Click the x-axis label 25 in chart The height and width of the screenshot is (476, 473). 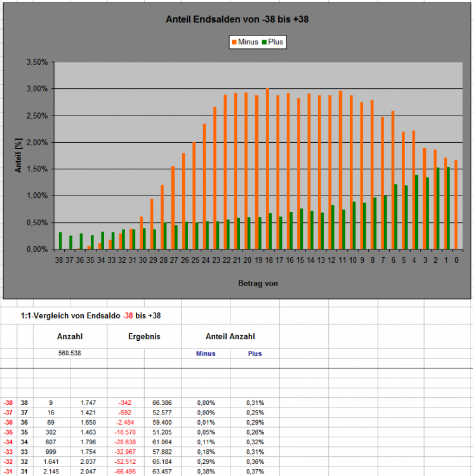click(x=195, y=260)
